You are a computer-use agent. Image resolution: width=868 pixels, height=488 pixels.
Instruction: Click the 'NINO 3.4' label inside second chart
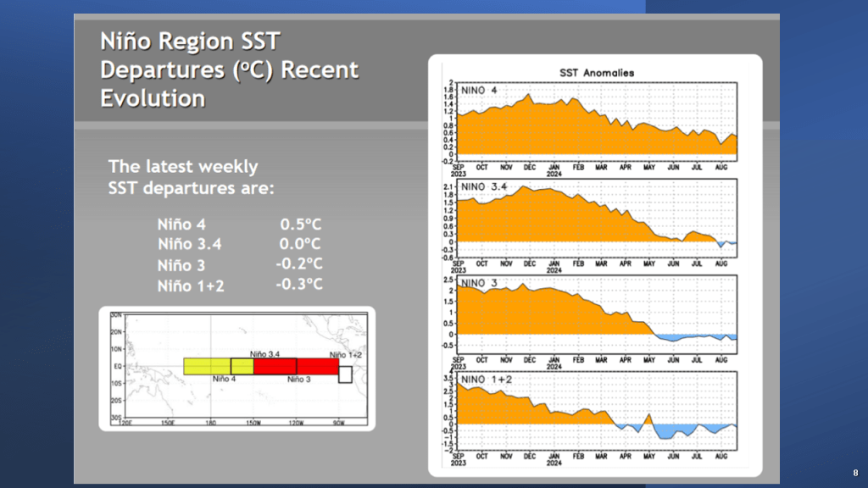pos(484,187)
